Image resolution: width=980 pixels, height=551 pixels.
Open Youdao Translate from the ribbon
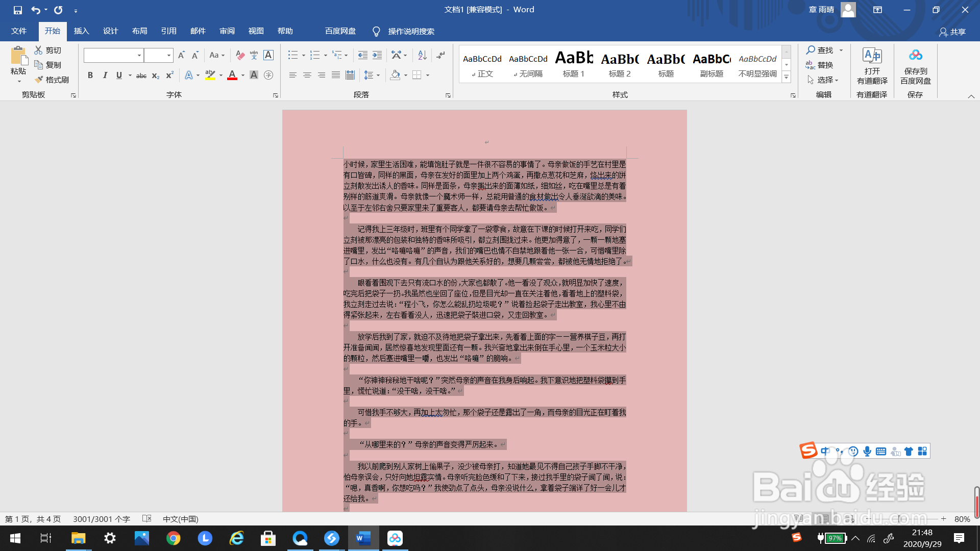pos(872,66)
